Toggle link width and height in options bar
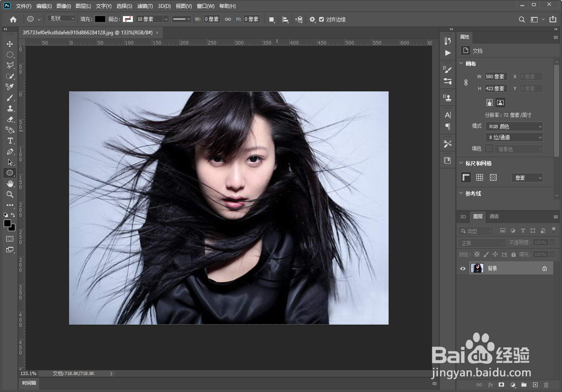The width and height of the screenshot is (562, 392). [228, 19]
